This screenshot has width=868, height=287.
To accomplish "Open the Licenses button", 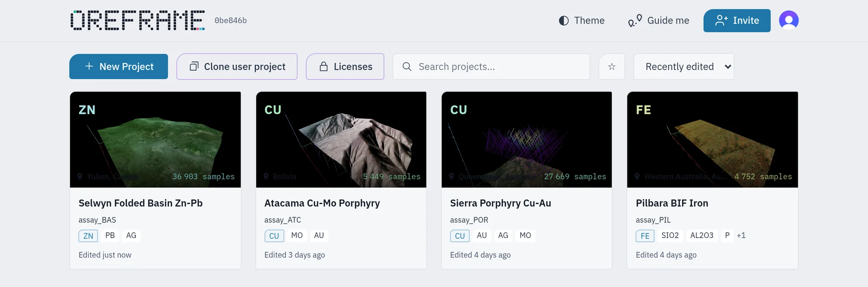I will (x=345, y=66).
